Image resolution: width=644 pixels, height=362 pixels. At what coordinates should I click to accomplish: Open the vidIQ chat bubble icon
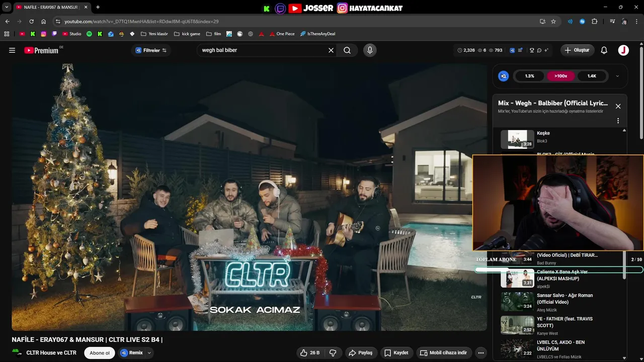pyautogui.click(x=539, y=50)
